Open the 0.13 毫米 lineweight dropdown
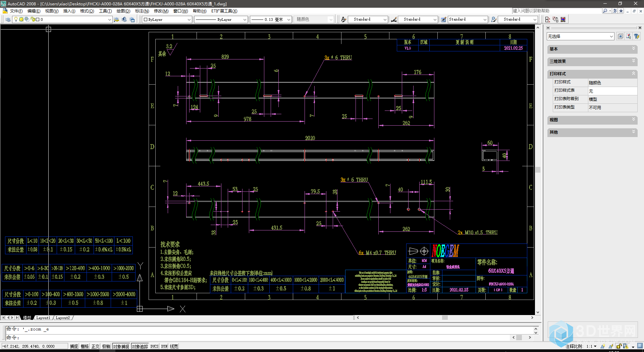Viewport: 644px width, 352px height. tap(288, 19)
